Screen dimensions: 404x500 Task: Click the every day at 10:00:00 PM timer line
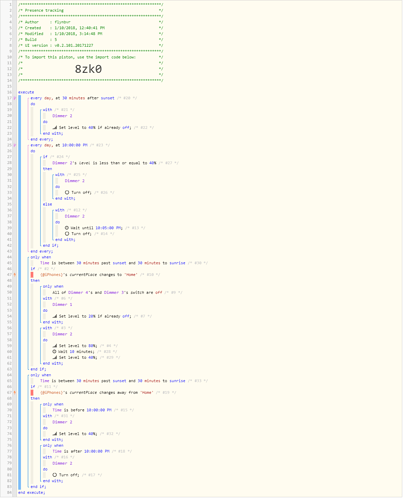59,145
